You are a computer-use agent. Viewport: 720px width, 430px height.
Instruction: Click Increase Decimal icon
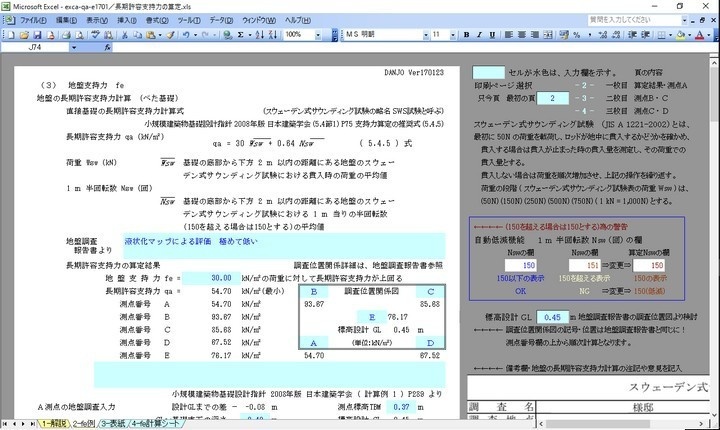coord(603,35)
